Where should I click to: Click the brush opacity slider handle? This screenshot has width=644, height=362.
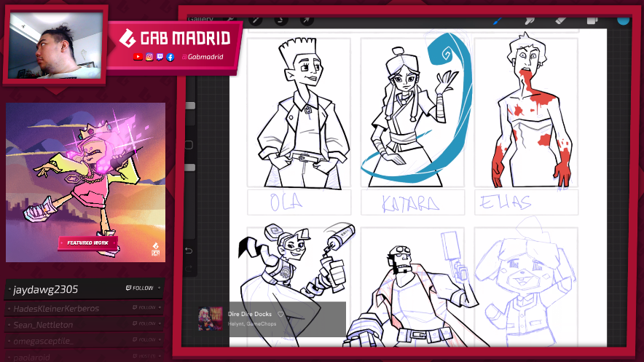pos(190,168)
